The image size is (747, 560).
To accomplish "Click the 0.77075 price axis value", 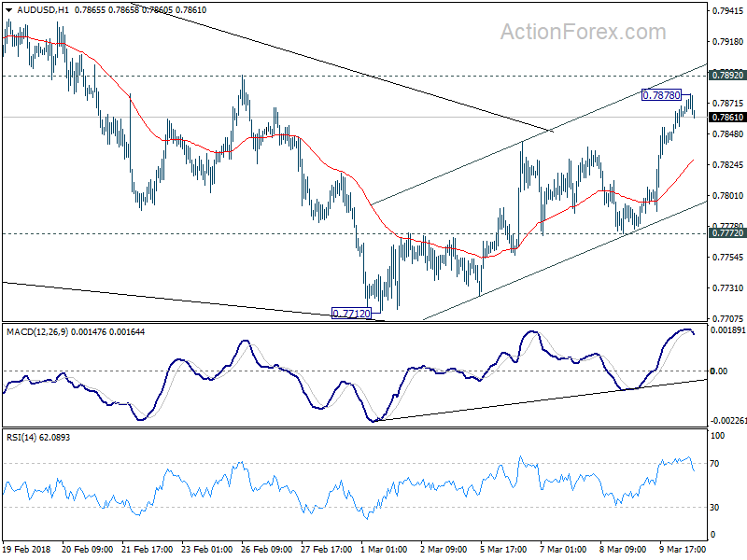I will tap(727, 318).
